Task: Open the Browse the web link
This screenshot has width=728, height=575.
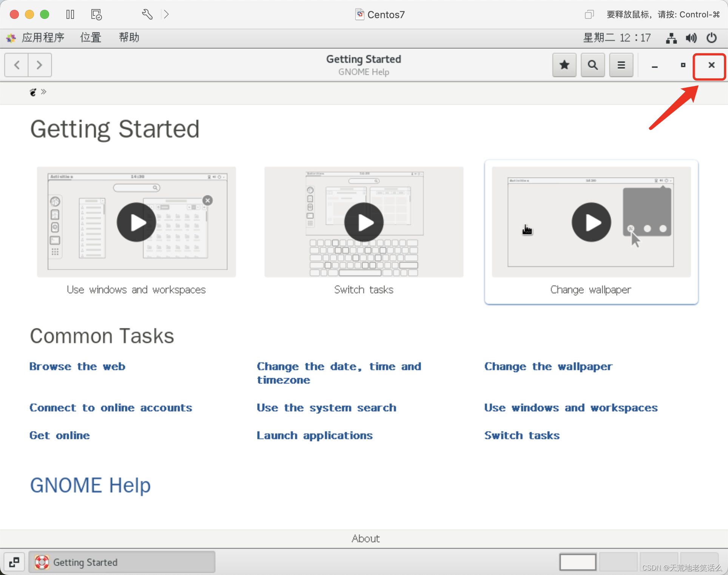Action: coord(77,366)
